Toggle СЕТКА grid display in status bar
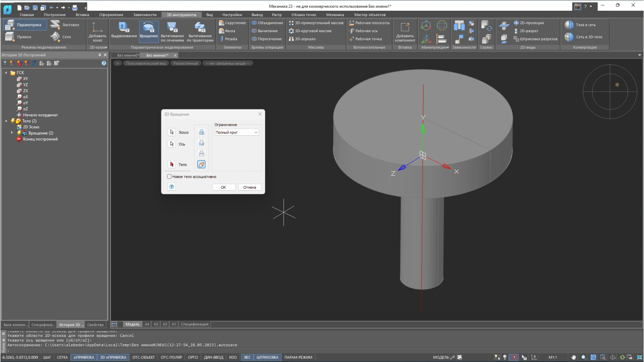Screen dimensions: 644x362 pyautogui.click(x=62, y=357)
